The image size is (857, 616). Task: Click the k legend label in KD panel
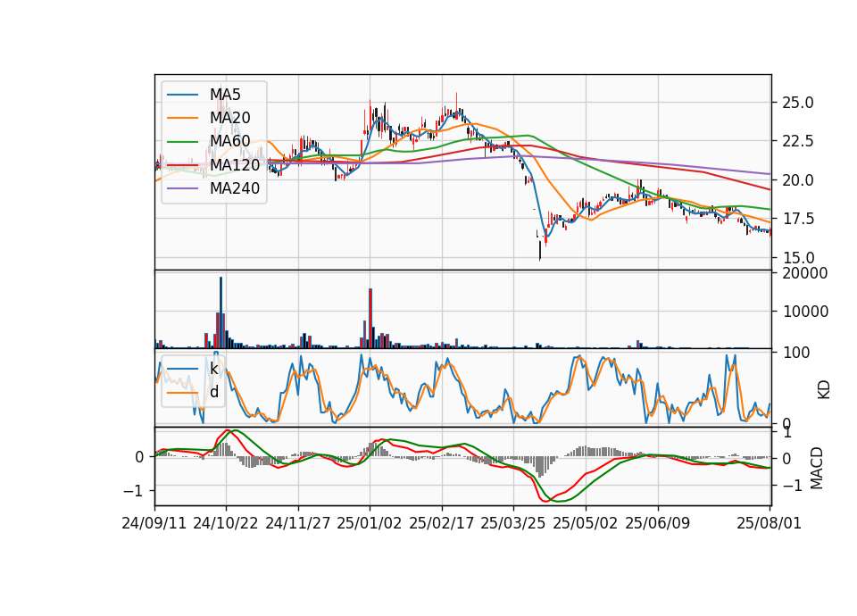click(214, 369)
